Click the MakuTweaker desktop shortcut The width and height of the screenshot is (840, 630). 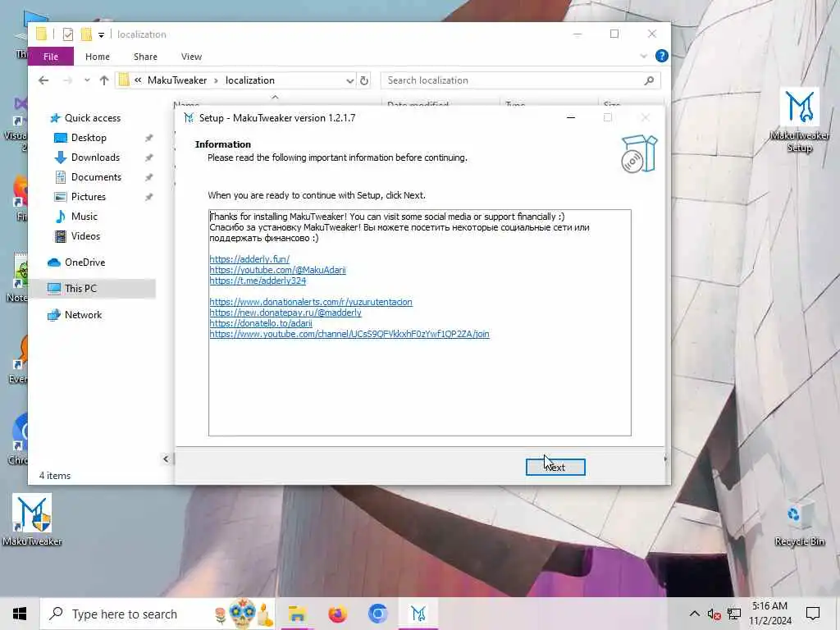coord(32,519)
